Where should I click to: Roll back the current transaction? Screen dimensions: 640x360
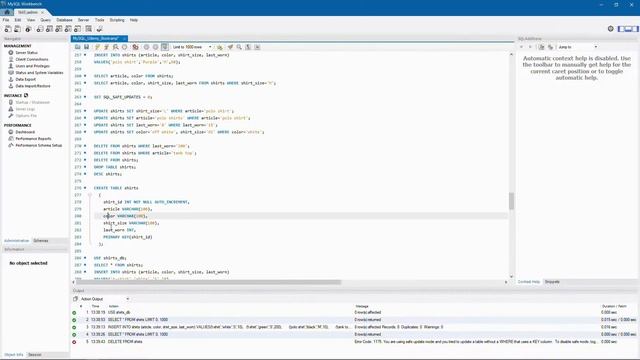pos(155,47)
